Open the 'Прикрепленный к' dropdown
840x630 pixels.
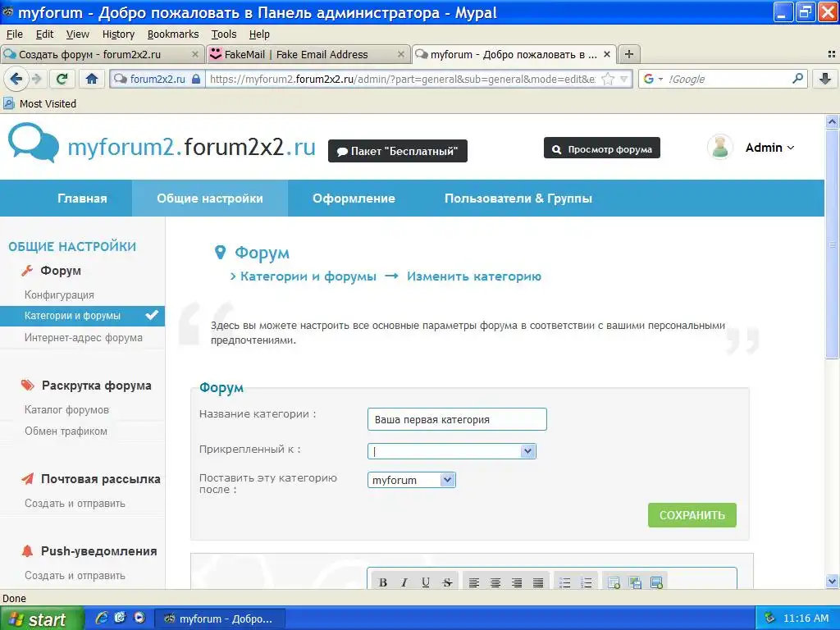tap(452, 451)
